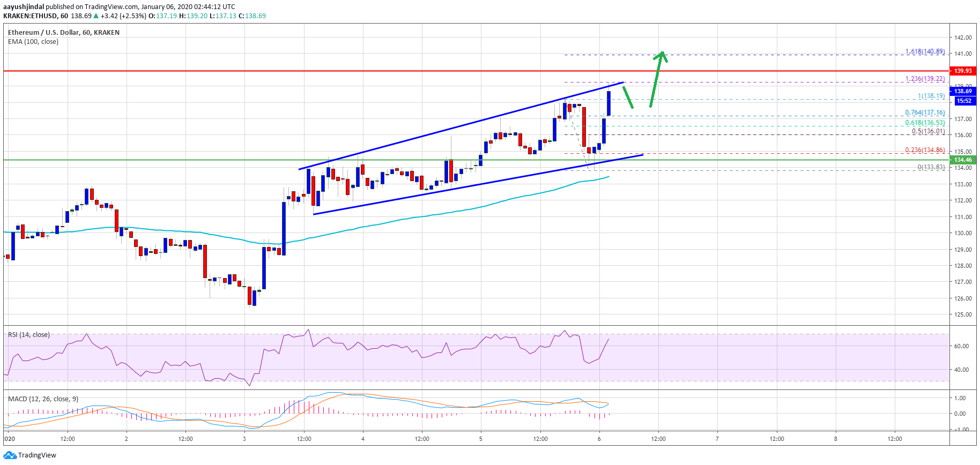Click the 15:52 candle countdown tag
This screenshot has height=465, width=980.
point(963,101)
